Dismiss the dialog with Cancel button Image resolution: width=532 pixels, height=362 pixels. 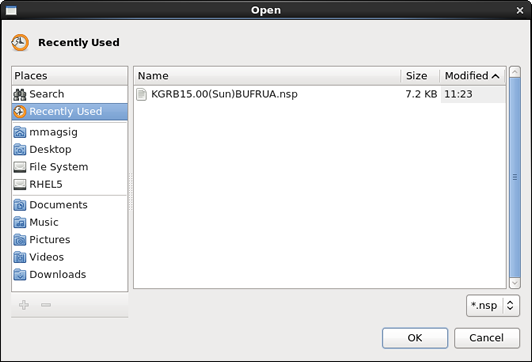pos(487,338)
